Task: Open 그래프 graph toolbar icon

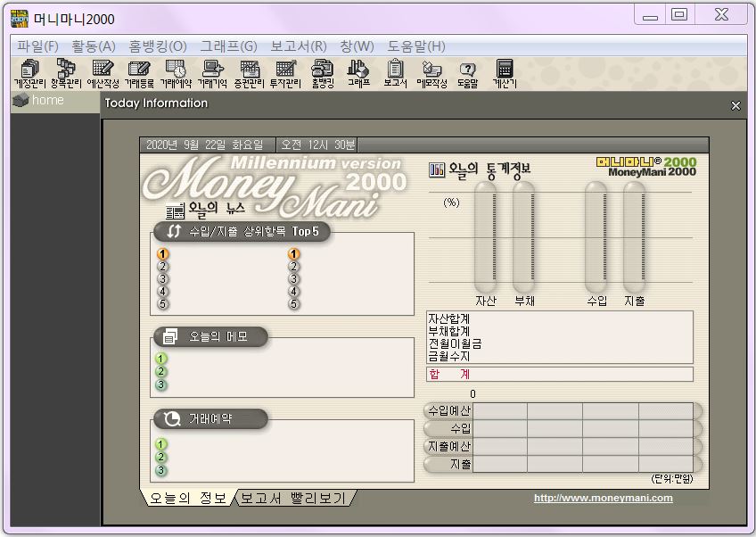Action: [x=358, y=74]
